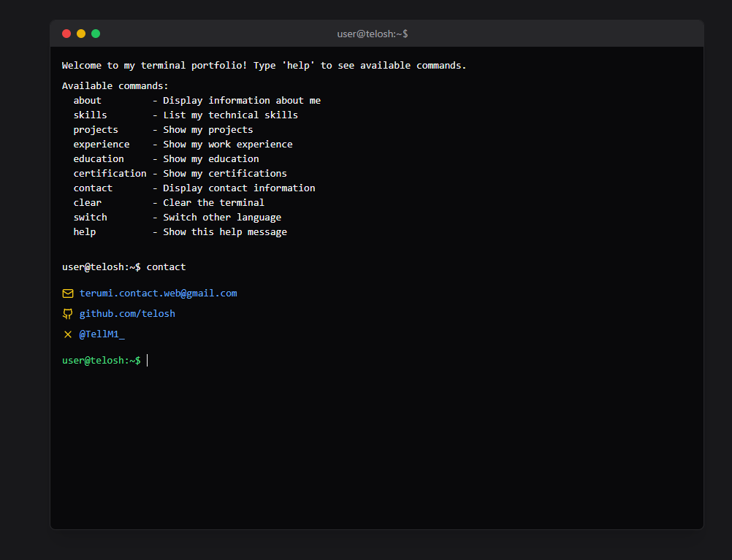Click the X social icon
This screenshot has height=560, width=732.
[x=68, y=334]
